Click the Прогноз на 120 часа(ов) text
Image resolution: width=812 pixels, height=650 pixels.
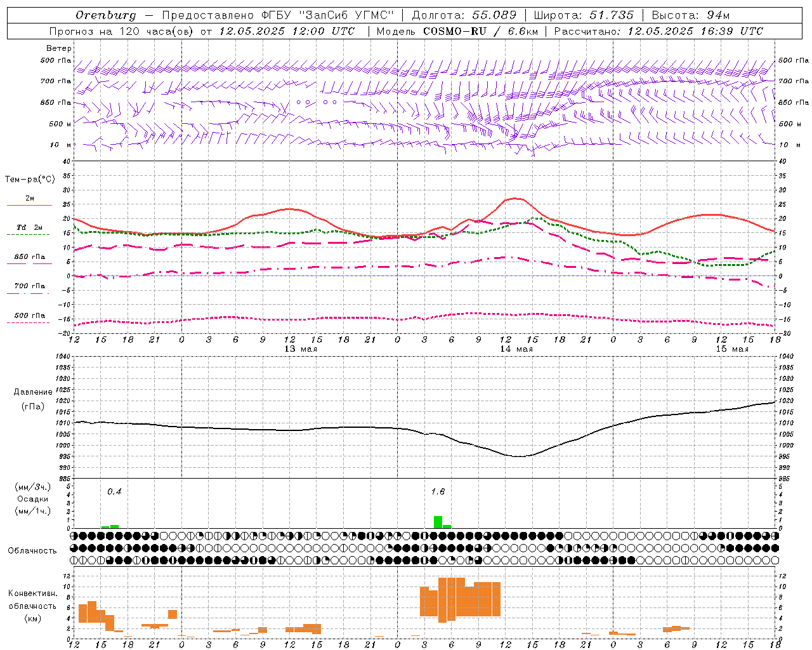121,31
